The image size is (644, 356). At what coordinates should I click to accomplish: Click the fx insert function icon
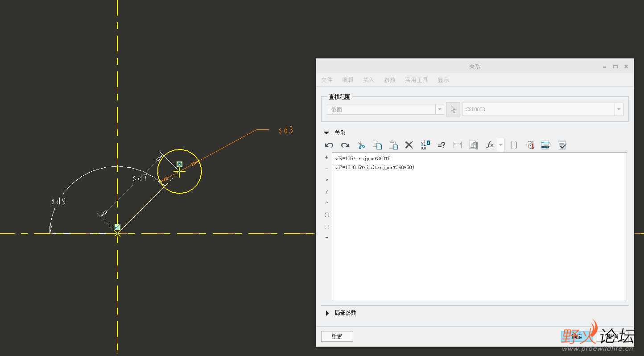490,145
